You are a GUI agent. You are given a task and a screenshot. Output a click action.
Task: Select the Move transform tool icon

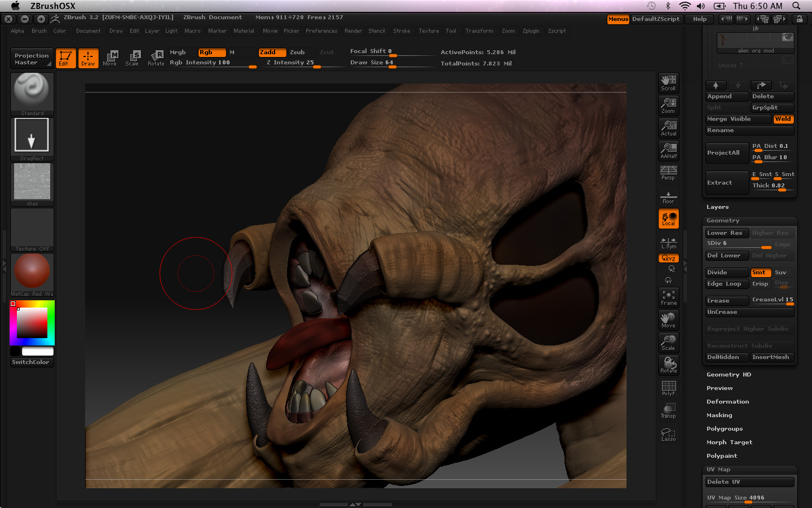[110, 58]
